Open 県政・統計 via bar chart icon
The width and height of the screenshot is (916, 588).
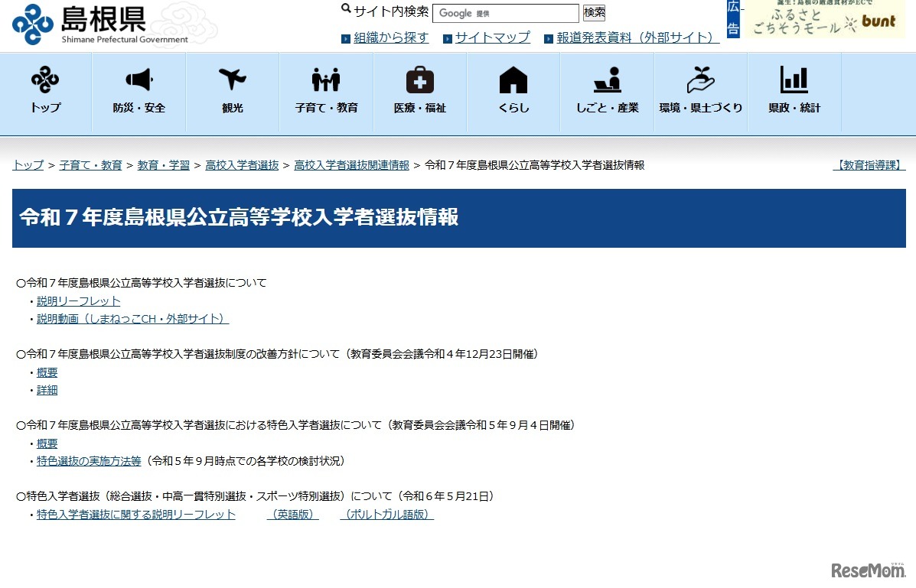coord(794,92)
